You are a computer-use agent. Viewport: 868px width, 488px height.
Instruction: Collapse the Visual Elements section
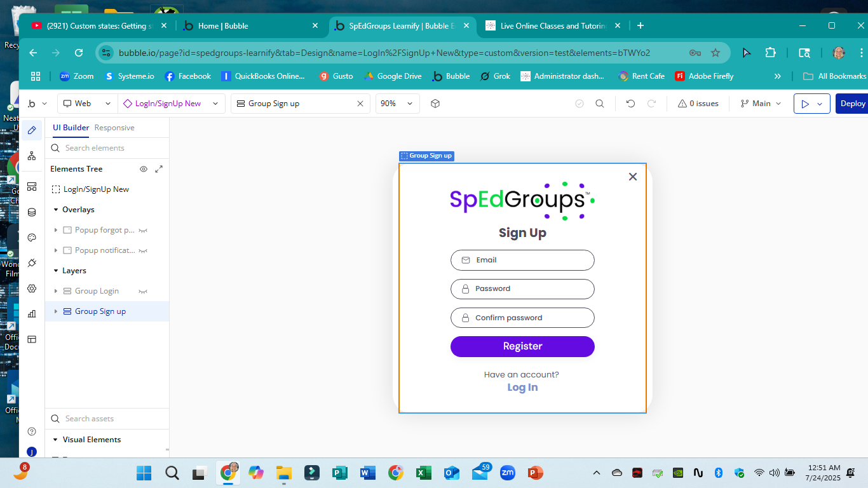point(56,440)
